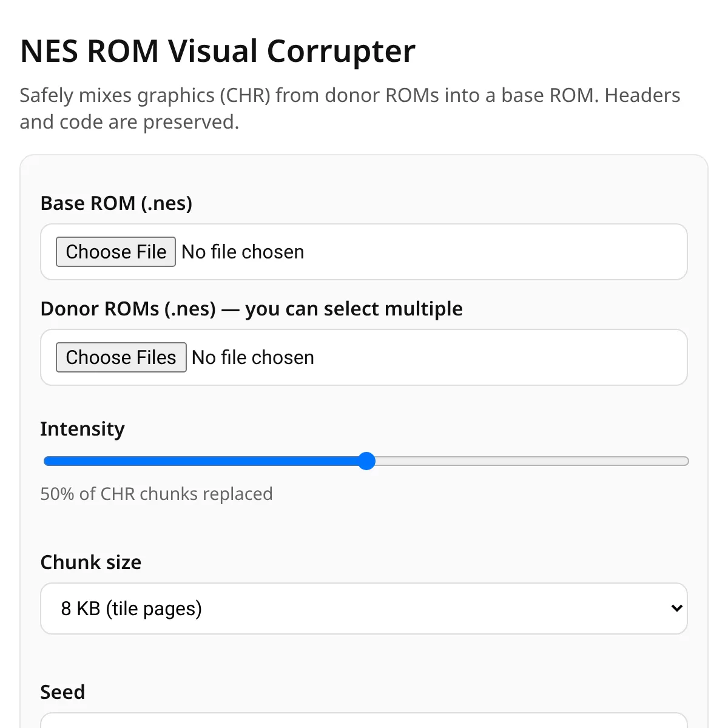The height and width of the screenshot is (728, 728).
Task: Click the No file chosen area under Base ROM
Action: (x=243, y=251)
